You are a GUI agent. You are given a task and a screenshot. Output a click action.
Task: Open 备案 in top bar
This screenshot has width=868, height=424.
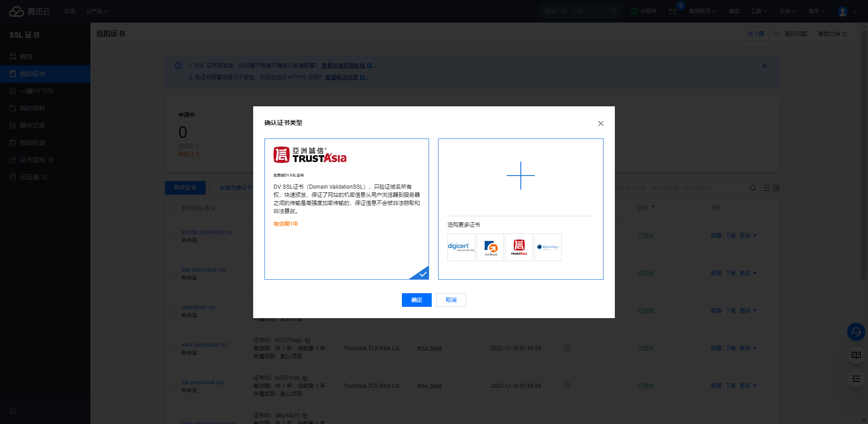click(734, 11)
